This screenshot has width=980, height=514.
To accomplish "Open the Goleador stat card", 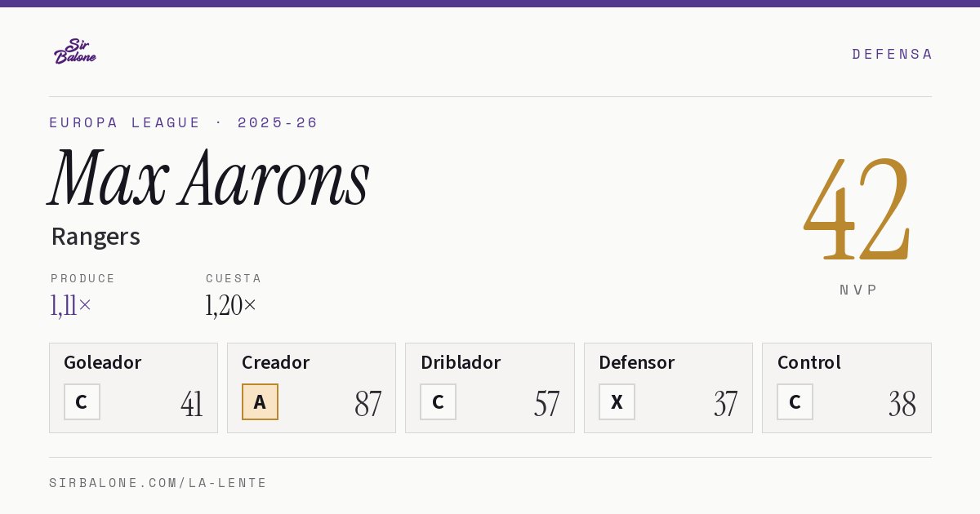I will tap(133, 388).
